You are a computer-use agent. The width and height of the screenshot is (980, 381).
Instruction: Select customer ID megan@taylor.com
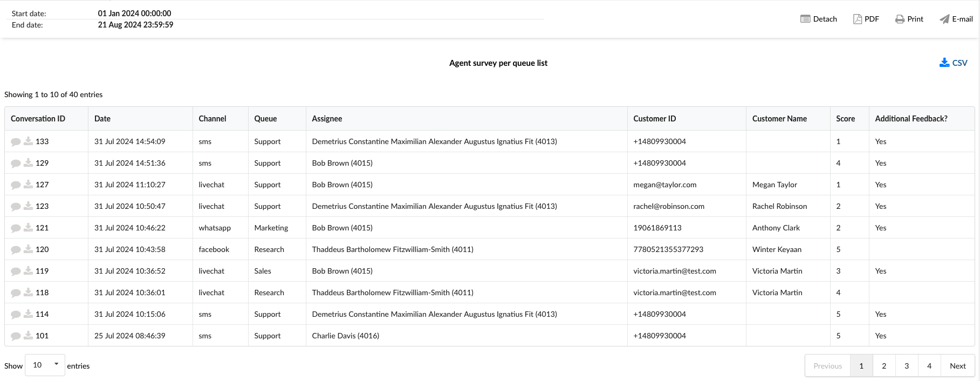665,185
